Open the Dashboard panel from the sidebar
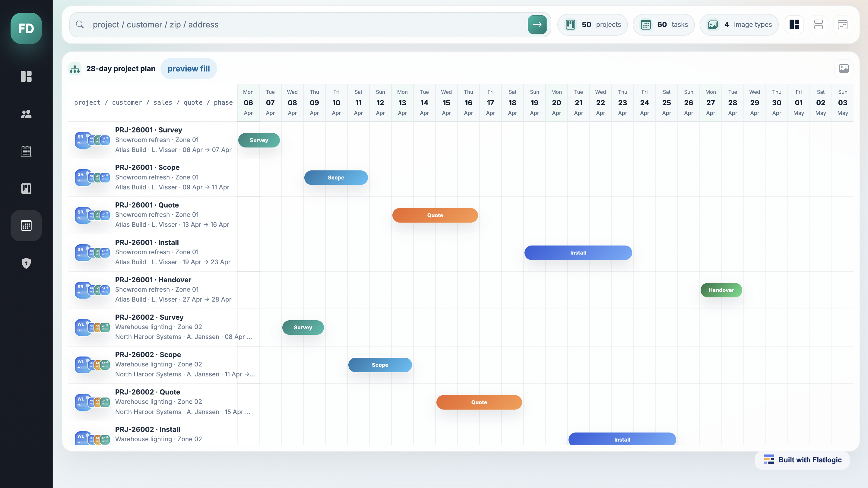The height and width of the screenshot is (488, 868). (x=26, y=77)
